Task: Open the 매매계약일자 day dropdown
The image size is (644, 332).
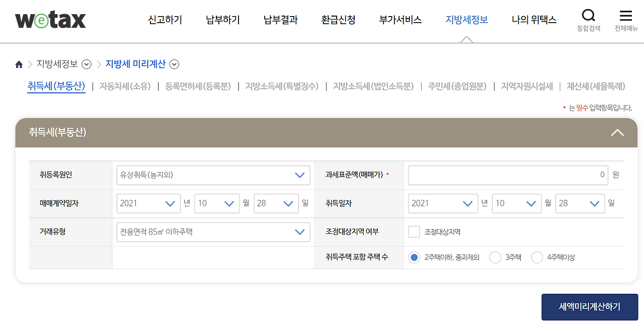Action: pyautogui.click(x=276, y=203)
